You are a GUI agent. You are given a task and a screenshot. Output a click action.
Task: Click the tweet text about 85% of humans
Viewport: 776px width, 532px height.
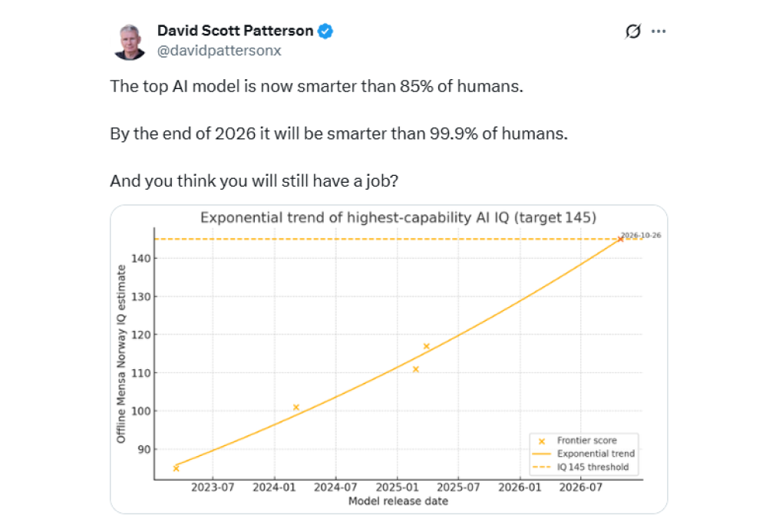316,86
